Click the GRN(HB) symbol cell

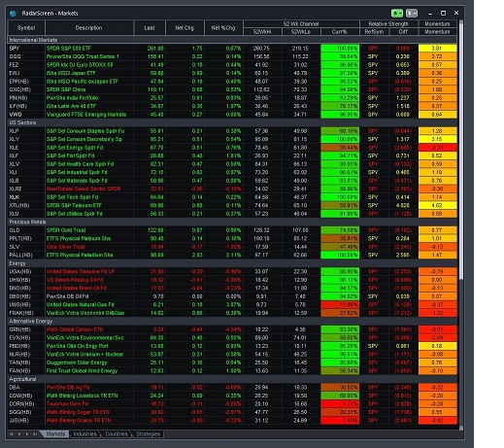[x=26, y=329]
